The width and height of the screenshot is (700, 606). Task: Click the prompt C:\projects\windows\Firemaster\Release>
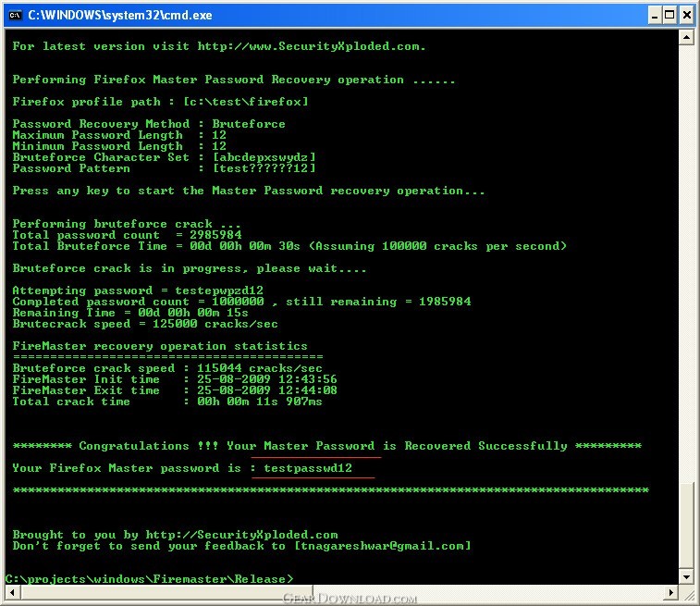[150, 579]
